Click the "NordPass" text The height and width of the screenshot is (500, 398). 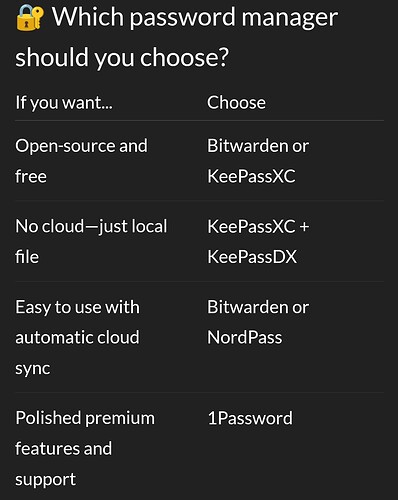coord(245,338)
